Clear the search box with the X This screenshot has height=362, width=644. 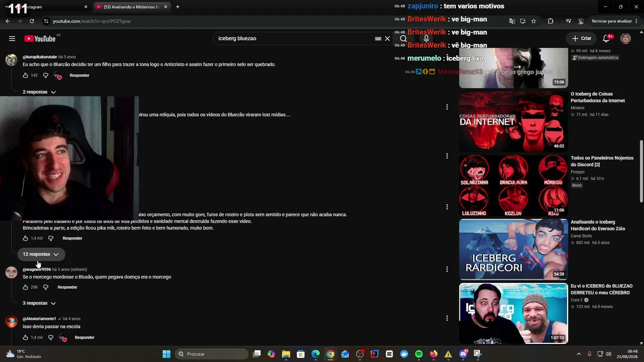point(387,39)
